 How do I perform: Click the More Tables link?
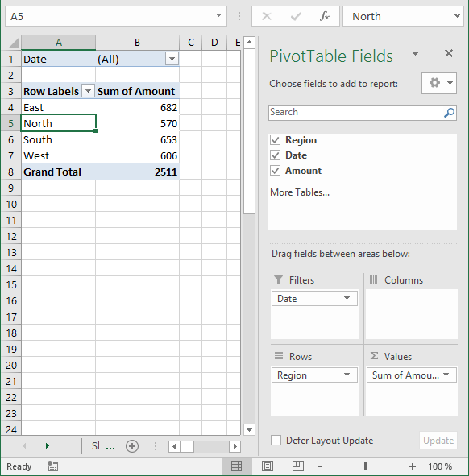coord(300,192)
